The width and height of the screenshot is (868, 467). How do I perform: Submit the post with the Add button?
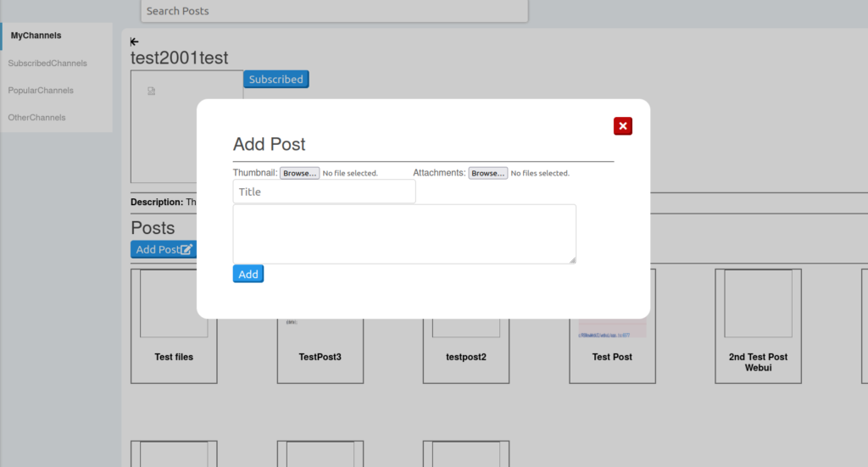pyautogui.click(x=248, y=274)
